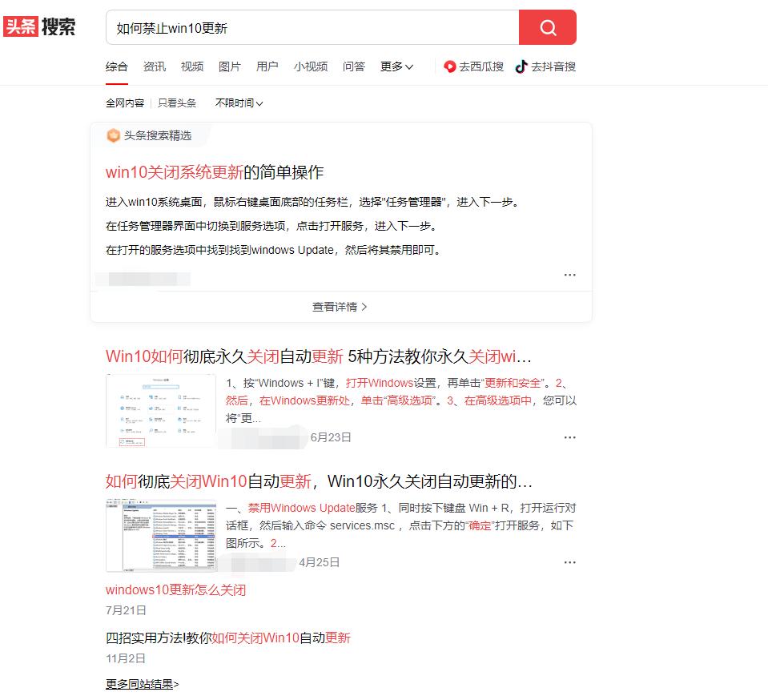Switch filter to 只看头条

[x=178, y=103]
